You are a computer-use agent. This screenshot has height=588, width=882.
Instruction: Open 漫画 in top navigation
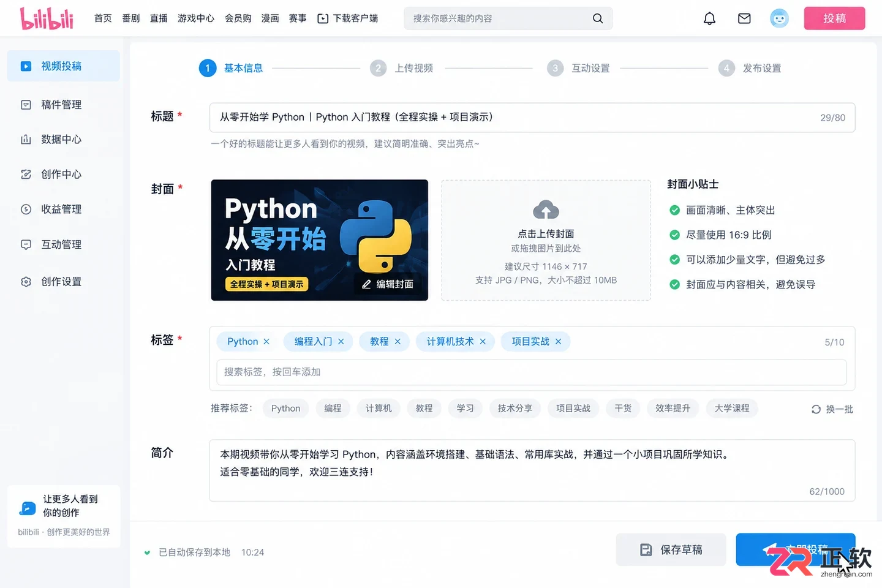[270, 18]
